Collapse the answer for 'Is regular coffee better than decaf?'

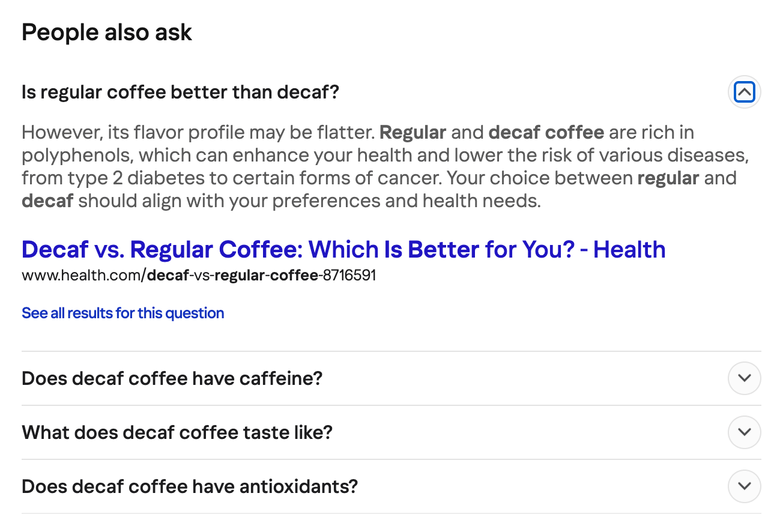tap(744, 91)
